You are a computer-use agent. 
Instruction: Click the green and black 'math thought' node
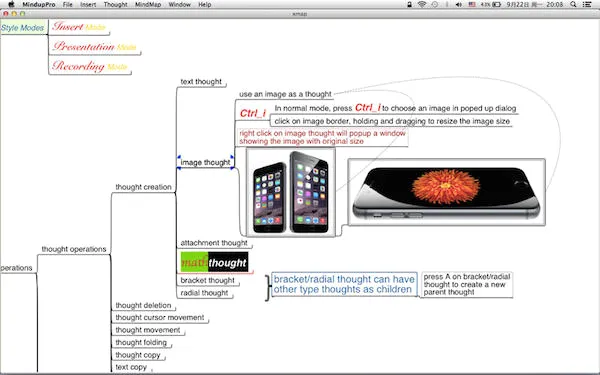click(214, 262)
